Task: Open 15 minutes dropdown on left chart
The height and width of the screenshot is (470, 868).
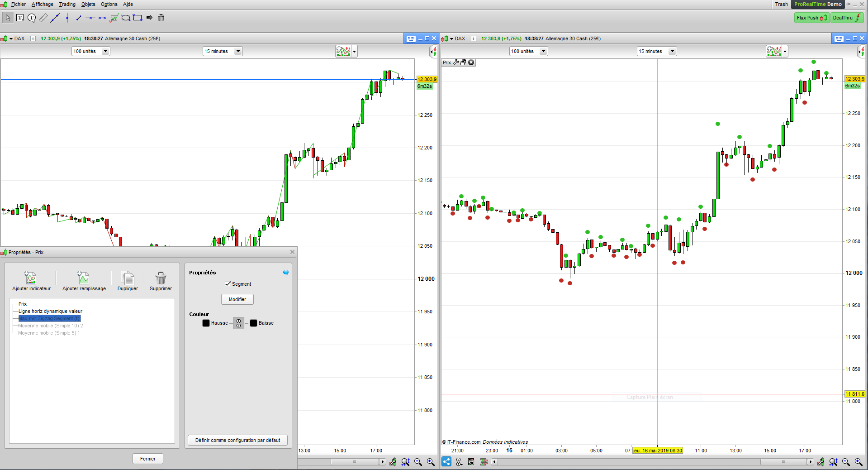Action: [x=223, y=51]
